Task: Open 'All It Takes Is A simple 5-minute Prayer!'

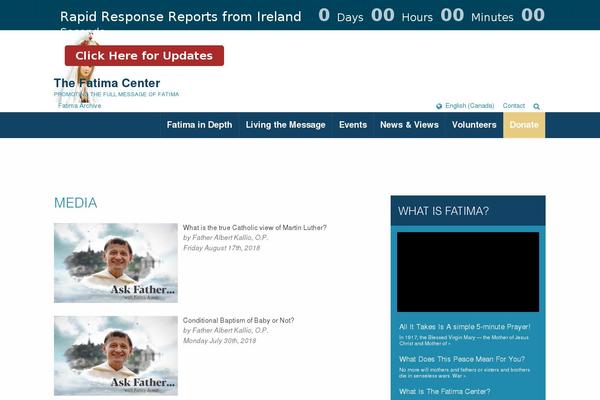Action: coord(465,327)
